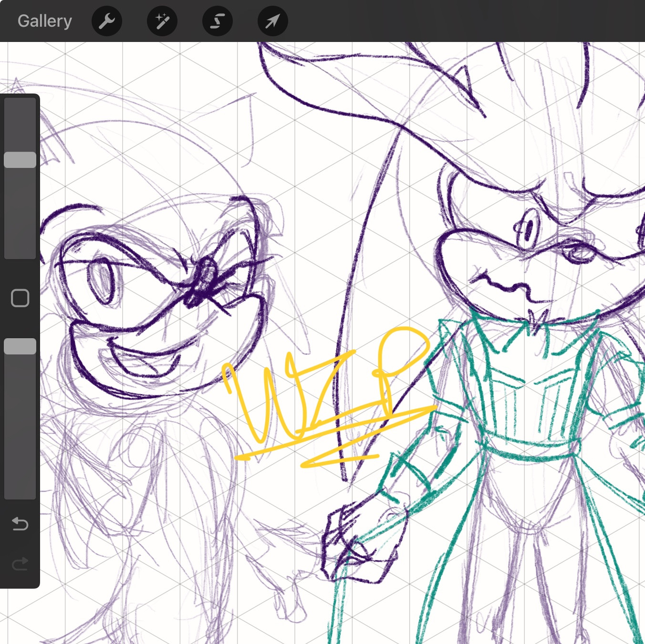Activate the Selection tool
The width and height of the screenshot is (645, 644).
pos(218,21)
